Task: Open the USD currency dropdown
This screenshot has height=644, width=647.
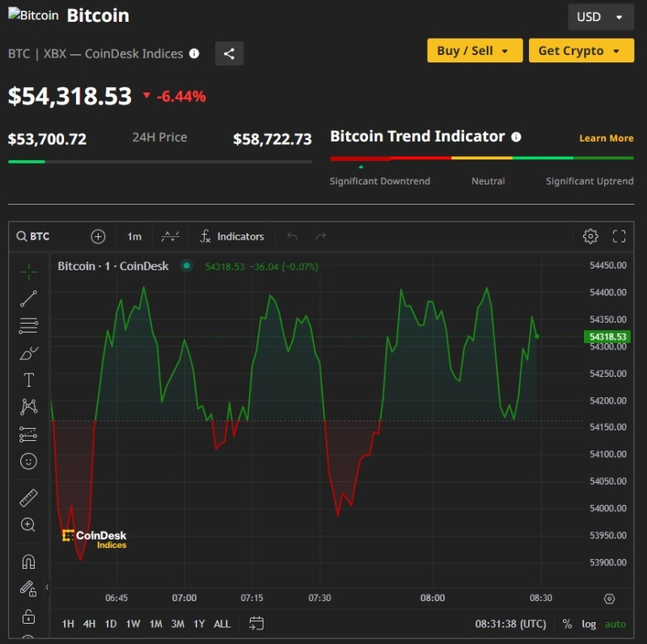Action: pyautogui.click(x=600, y=17)
